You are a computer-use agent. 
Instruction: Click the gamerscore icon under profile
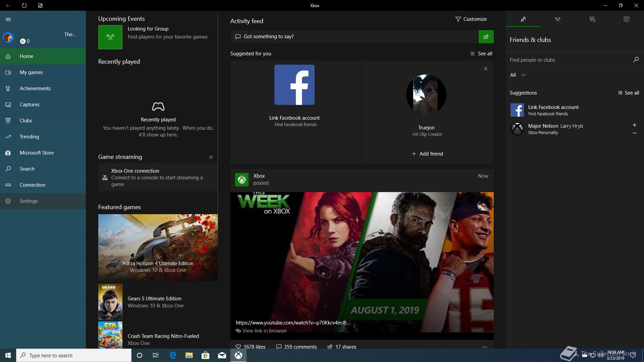[x=22, y=41]
